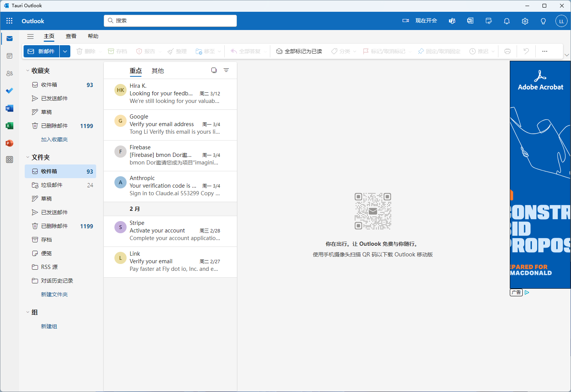571x392 pixels.
Task: Switch to the 查看 tab
Action: pyautogui.click(x=71, y=36)
